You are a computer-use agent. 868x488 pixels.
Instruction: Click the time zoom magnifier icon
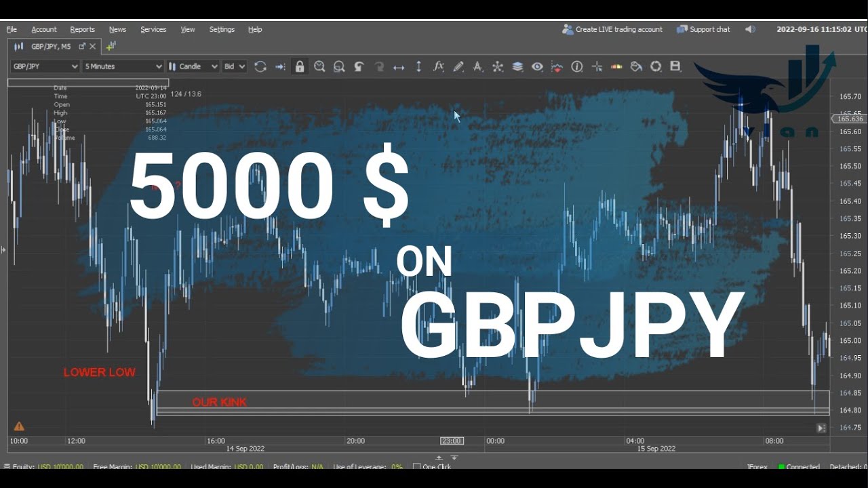pyautogui.click(x=319, y=66)
